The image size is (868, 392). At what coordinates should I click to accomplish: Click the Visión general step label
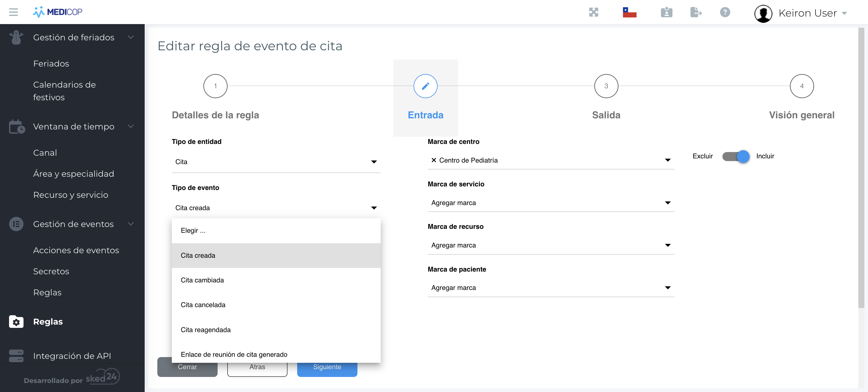pyautogui.click(x=802, y=115)
